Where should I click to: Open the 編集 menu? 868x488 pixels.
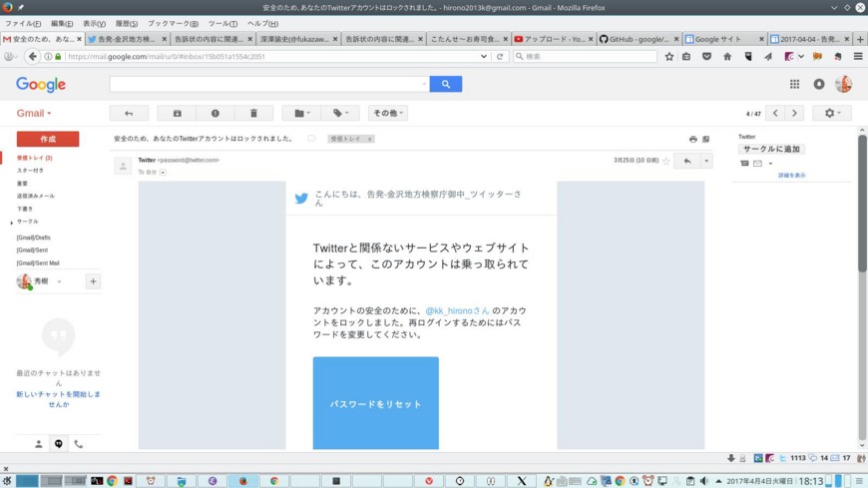62,23
